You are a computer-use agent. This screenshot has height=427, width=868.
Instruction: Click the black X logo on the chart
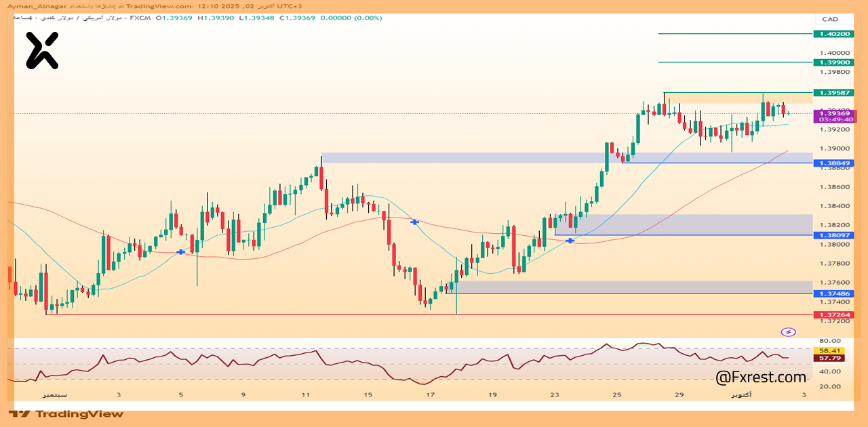click(x=42, y=51)
